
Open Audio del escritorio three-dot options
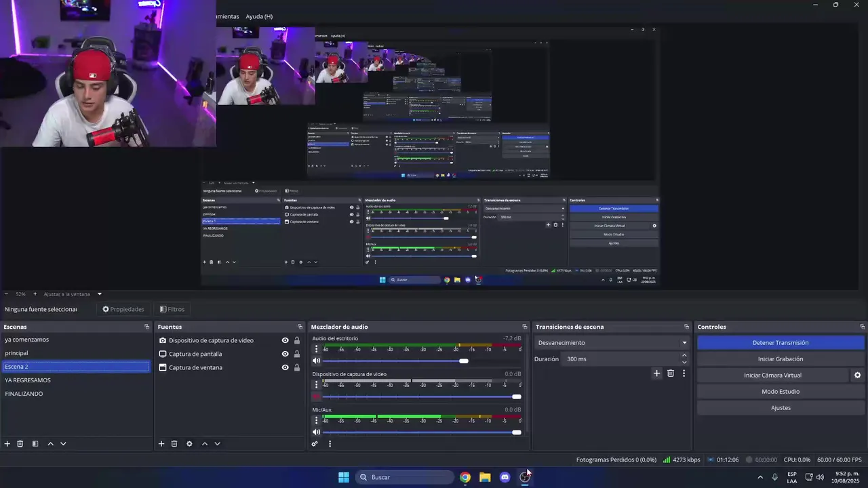316,348
